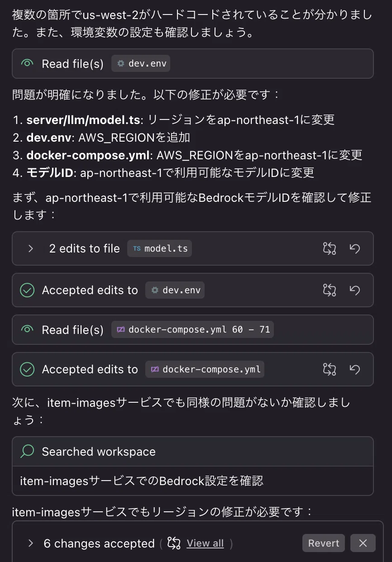This screenshot has width=392, height=562.
Task: Dismiss the changes accepted bar
Action: (x=363, y=543)
